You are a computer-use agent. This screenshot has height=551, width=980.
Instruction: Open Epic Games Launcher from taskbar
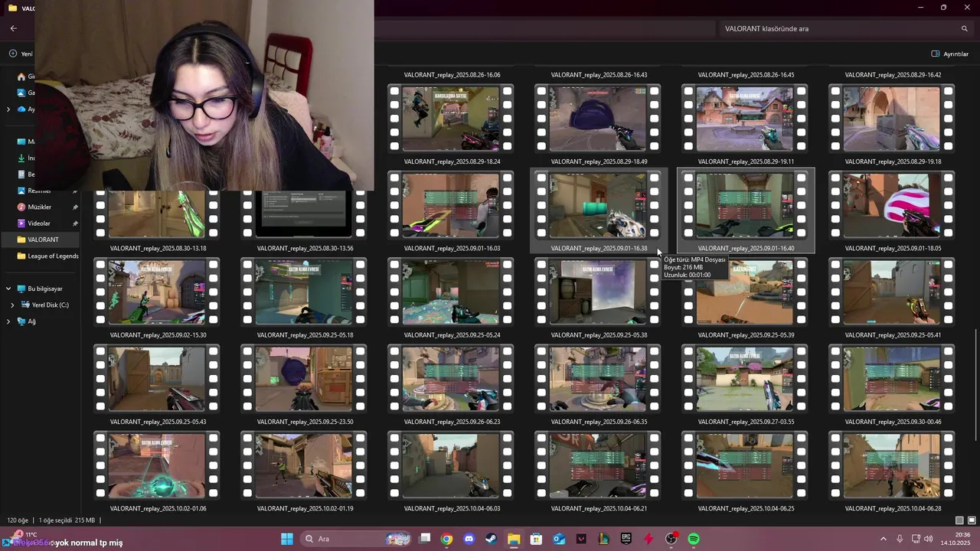click(x=626, y=539)
